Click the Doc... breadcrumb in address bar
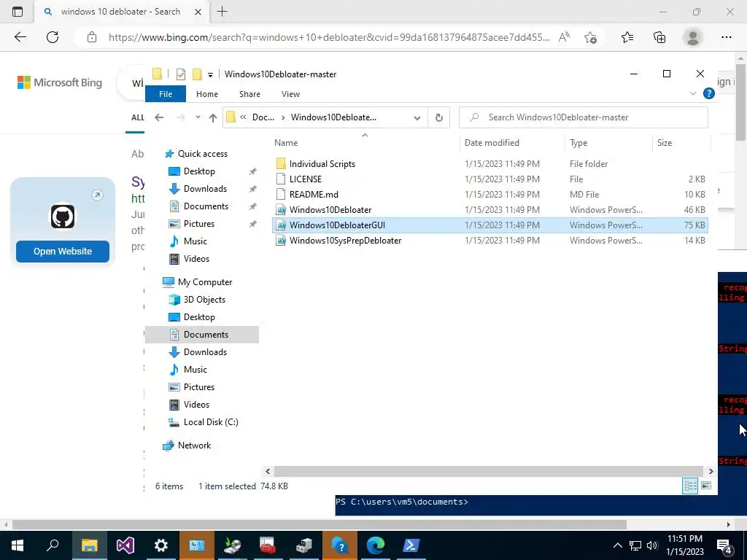 click(x=263, y=117)
